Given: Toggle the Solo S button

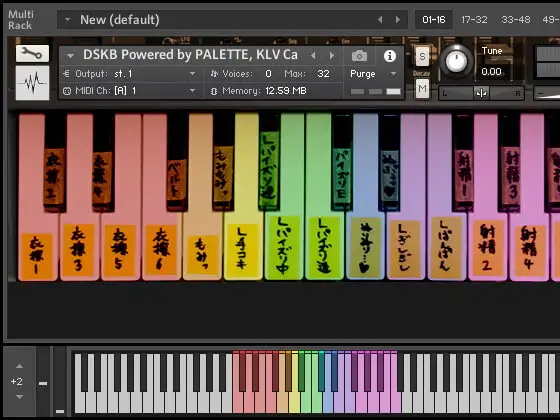Looking at the screenshot, I should (x=422, y=56).
